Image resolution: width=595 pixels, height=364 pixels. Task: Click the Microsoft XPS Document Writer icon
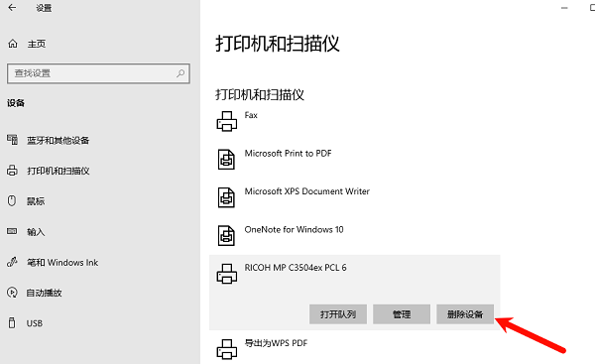pos(226,197)
